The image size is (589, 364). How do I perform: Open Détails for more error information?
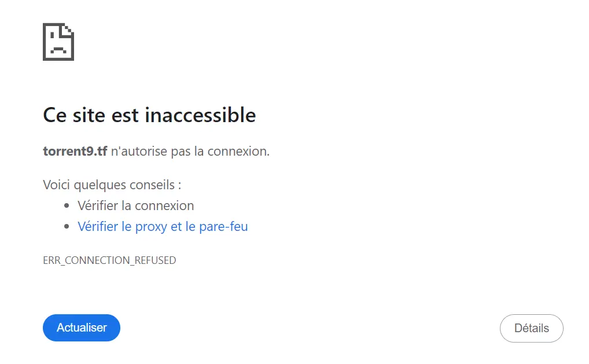[x=531, y=328]
